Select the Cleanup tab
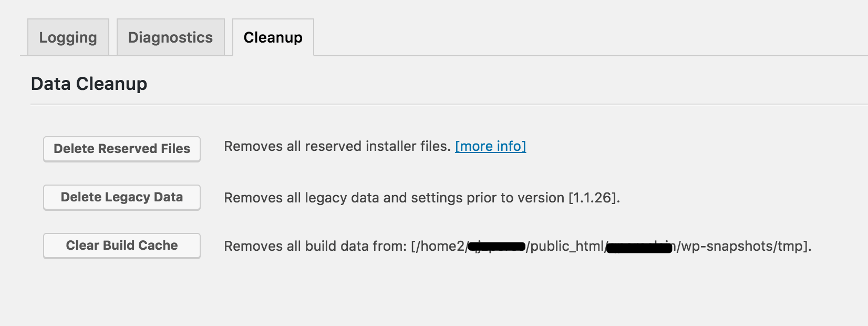This screenshot has width=868, height=326. click(273, 37)
